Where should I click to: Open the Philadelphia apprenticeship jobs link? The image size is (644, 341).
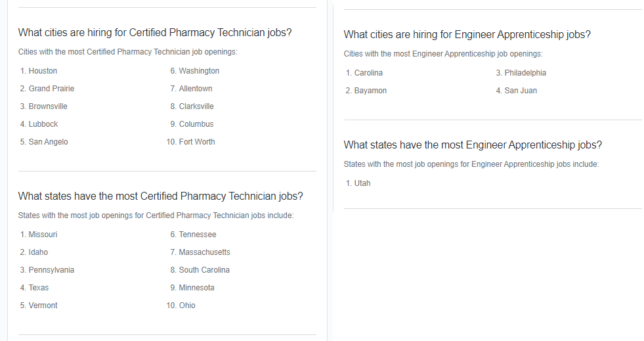point(525,73)
